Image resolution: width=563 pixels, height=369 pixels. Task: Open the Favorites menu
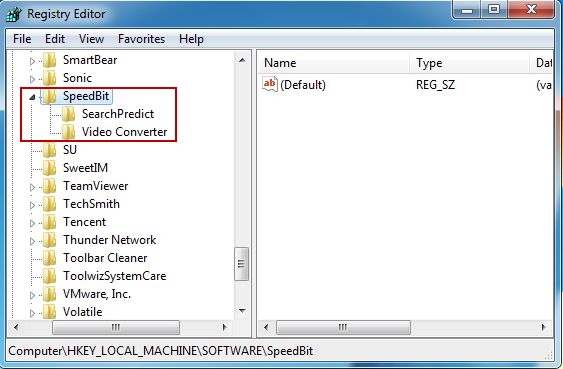pyautogui.click(x=141, y=39)
